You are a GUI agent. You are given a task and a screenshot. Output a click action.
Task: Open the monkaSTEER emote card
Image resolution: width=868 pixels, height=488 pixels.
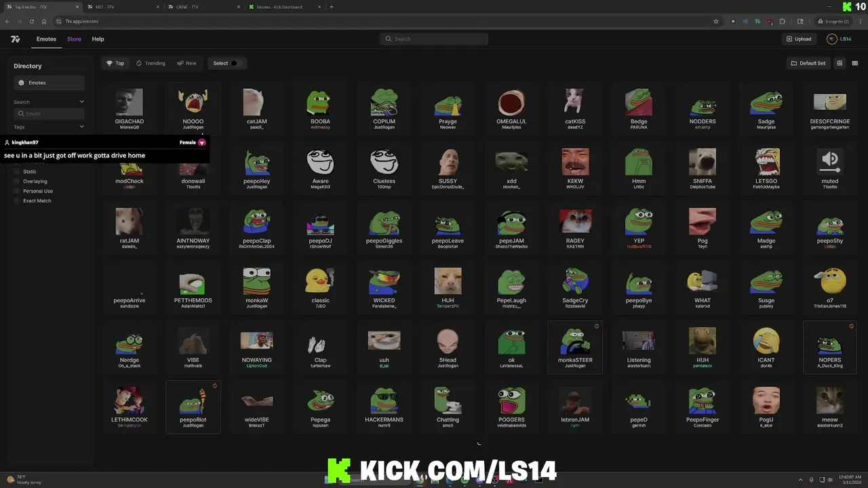[575, 347]
